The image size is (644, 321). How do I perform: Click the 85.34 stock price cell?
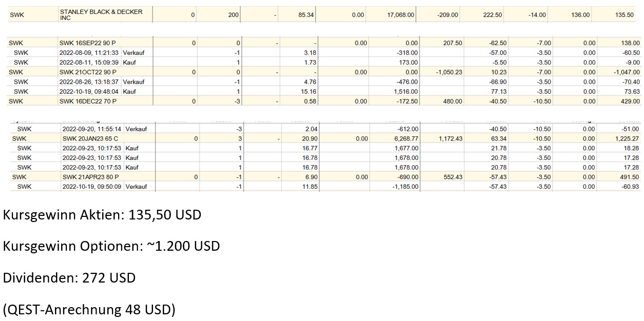tap(306, 15)
